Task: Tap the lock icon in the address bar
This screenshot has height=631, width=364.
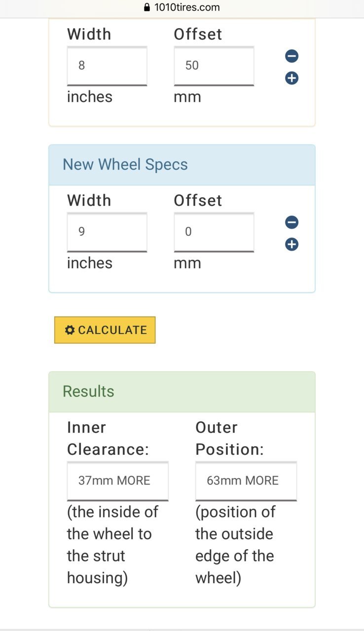Action: pos(146,7)
